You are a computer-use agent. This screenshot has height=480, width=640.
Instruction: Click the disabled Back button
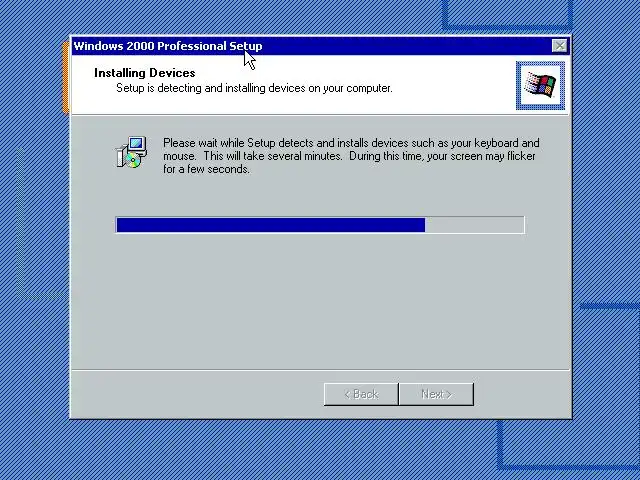(361, 394)
